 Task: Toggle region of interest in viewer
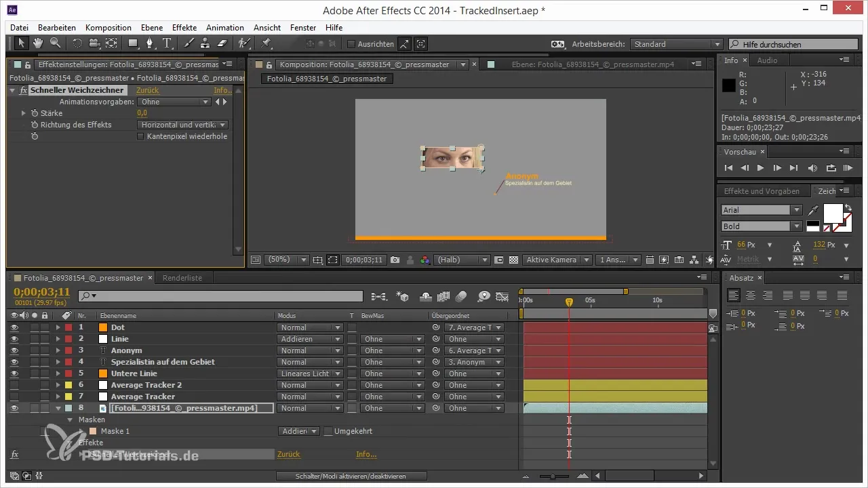(x=499, y=260)
